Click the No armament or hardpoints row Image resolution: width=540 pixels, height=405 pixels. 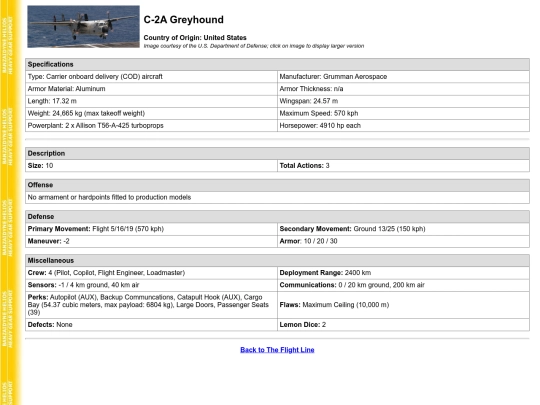coord(277,197)
